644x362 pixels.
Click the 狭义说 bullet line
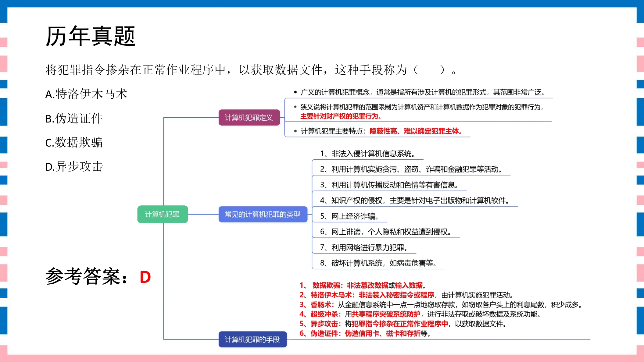[x=418, y=107]
